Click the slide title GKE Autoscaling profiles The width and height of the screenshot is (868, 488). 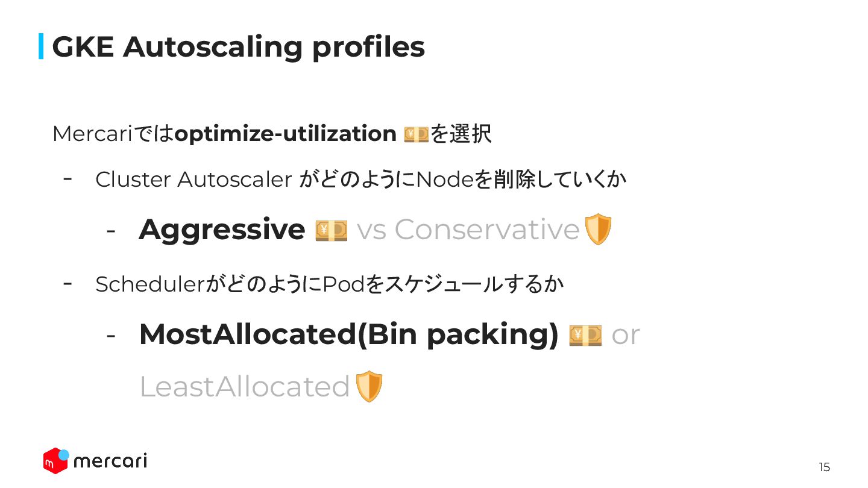point(238,47)
